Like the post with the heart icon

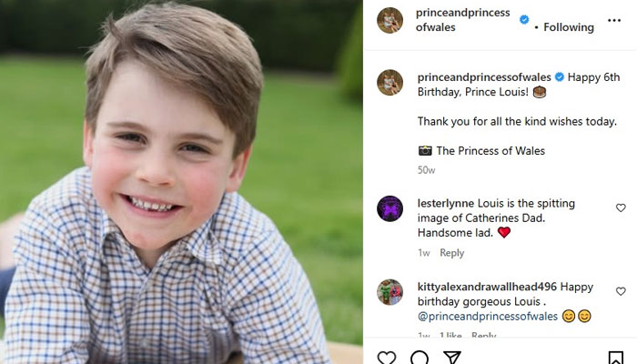coord(387,358)
